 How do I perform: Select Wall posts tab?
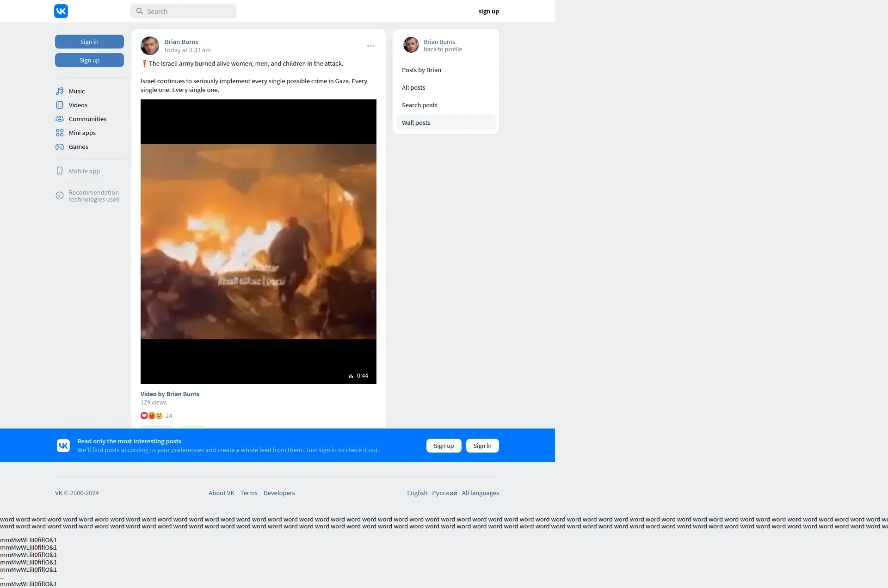pyautogui.click(x=416, y=122)
